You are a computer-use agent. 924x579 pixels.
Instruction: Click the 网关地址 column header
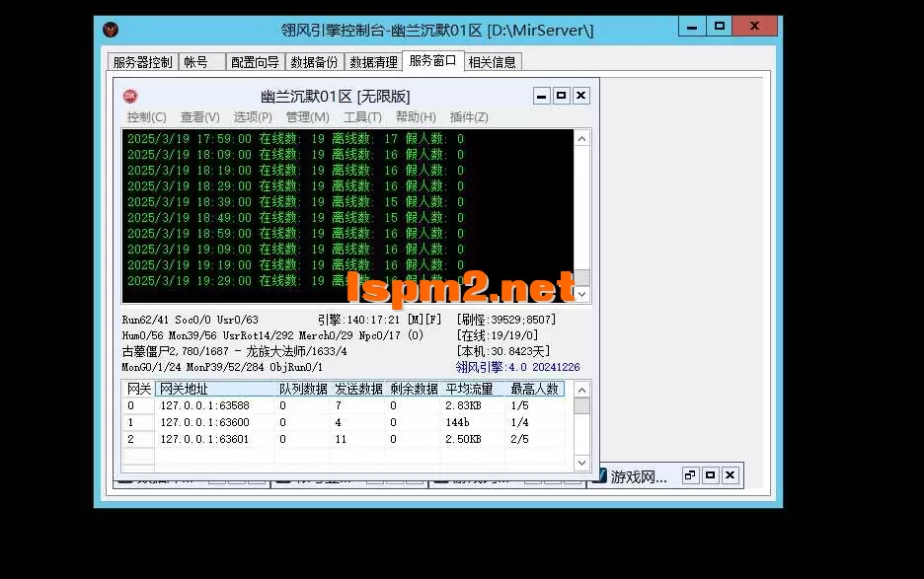214,390
